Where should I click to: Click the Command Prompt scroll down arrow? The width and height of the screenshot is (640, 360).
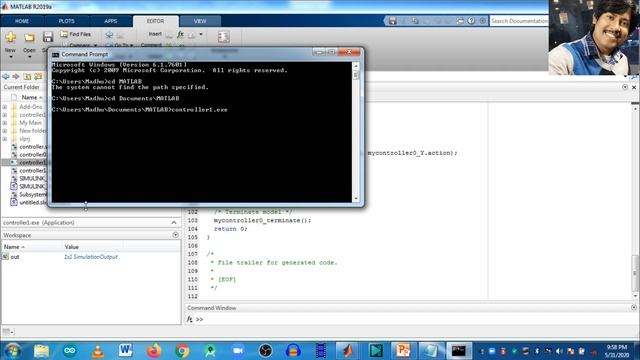356,198
